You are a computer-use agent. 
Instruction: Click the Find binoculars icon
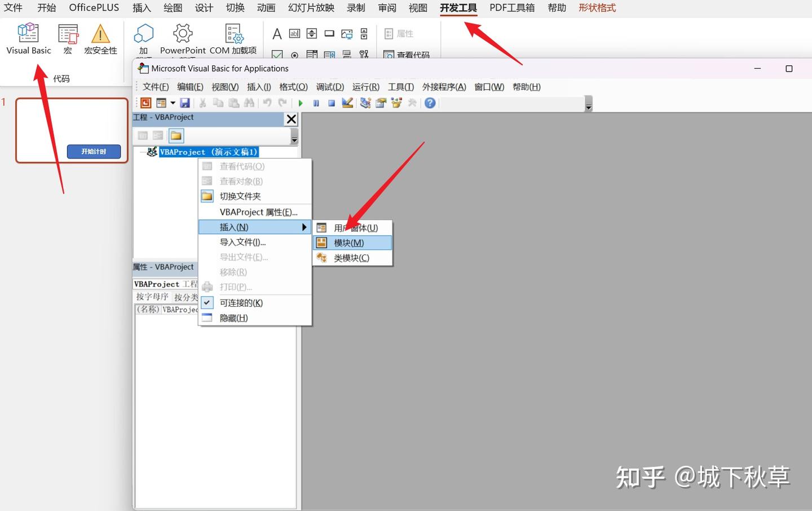point(249,103)
